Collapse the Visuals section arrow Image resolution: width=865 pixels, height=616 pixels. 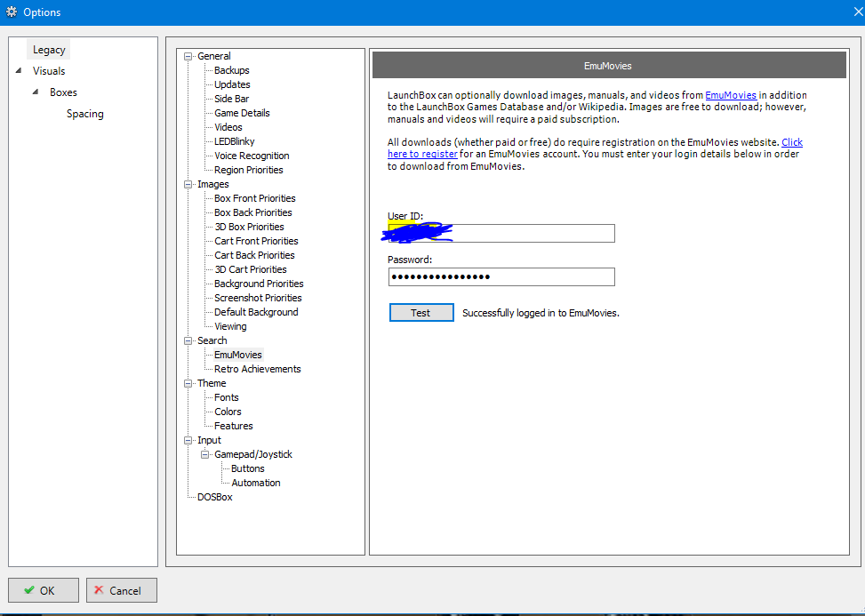tap(19, 70)
